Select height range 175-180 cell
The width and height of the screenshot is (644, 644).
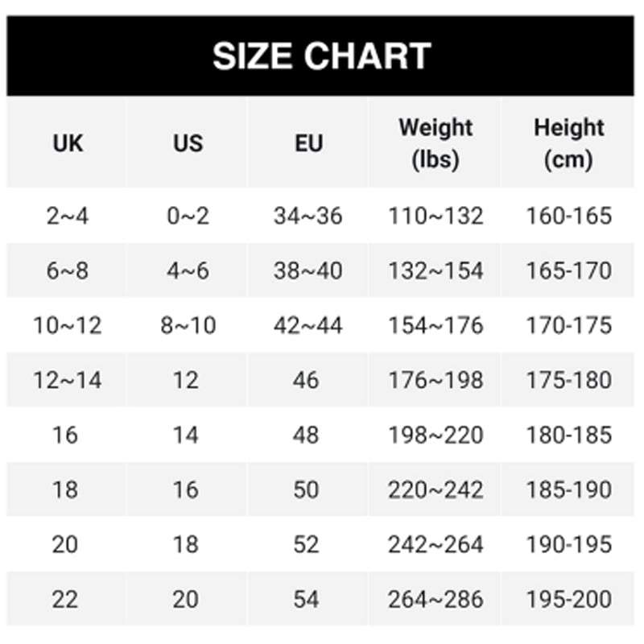tap(568, 380)
